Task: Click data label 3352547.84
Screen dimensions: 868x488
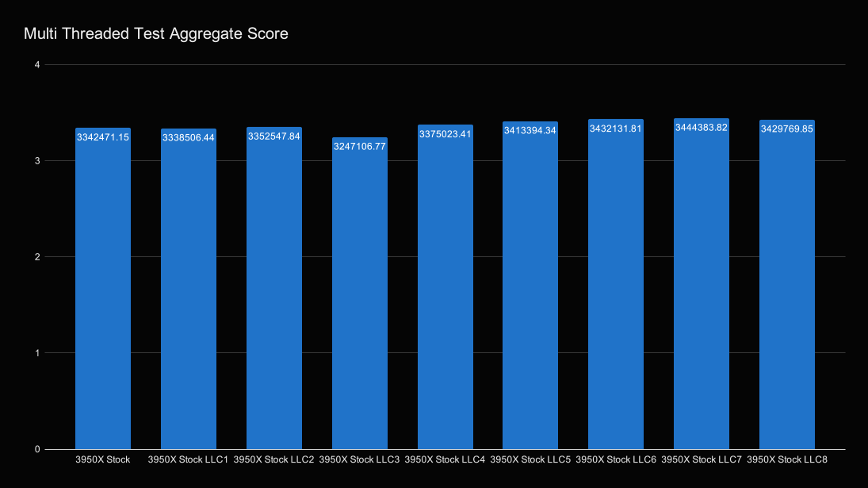Action: click(x=274, y=136)
